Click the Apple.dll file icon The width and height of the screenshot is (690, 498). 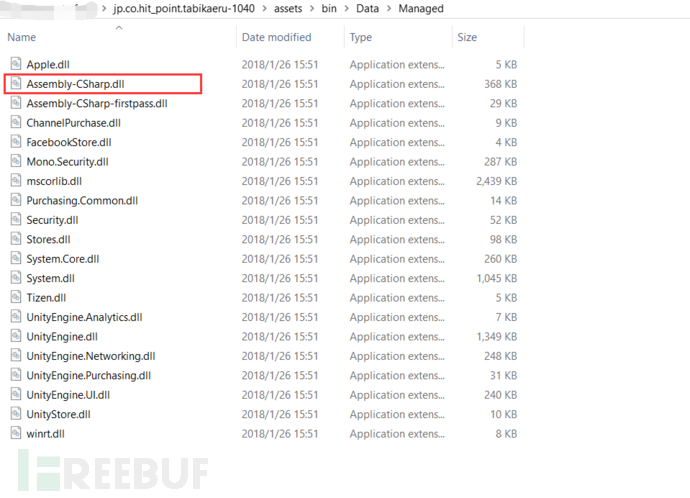coord(16,64)
